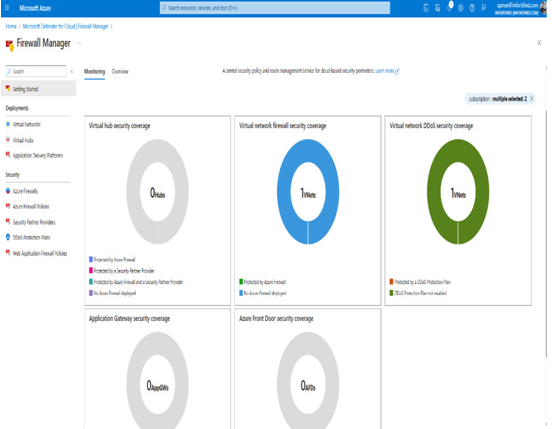Screen dimensions: 552x429
Task: Click the Deployments section heading
Action: [17, 108]
